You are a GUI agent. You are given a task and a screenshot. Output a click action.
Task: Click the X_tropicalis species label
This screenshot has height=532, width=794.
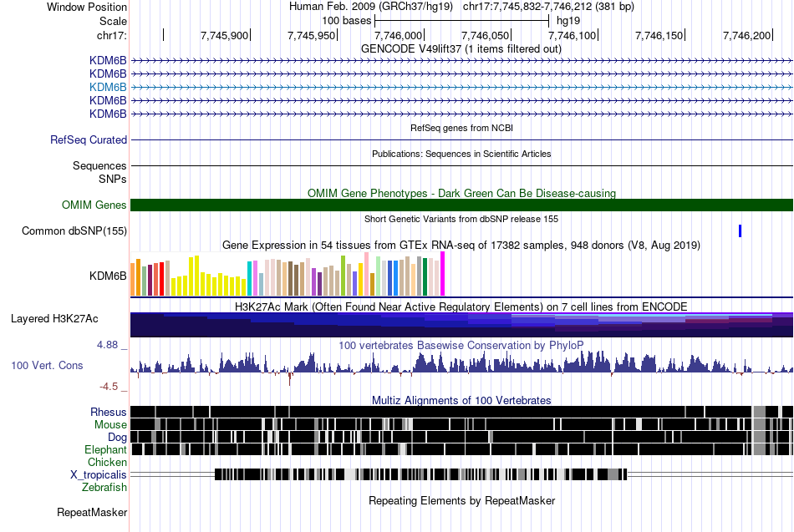point(99,475)
